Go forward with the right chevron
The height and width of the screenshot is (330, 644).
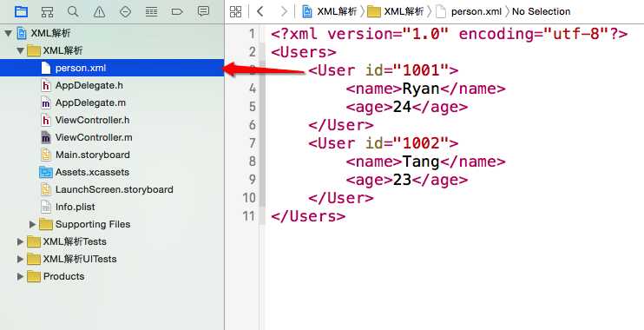pos(284,11)
